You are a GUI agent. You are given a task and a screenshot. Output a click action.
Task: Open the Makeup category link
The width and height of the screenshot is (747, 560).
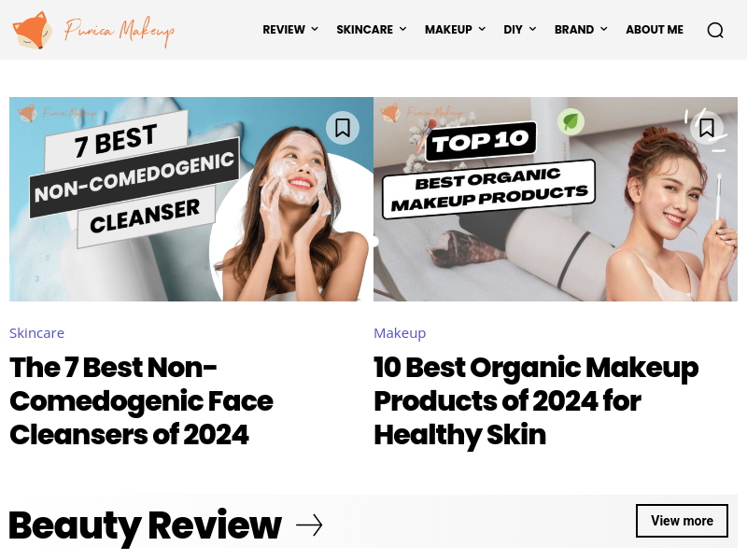(x=400, y=333)
